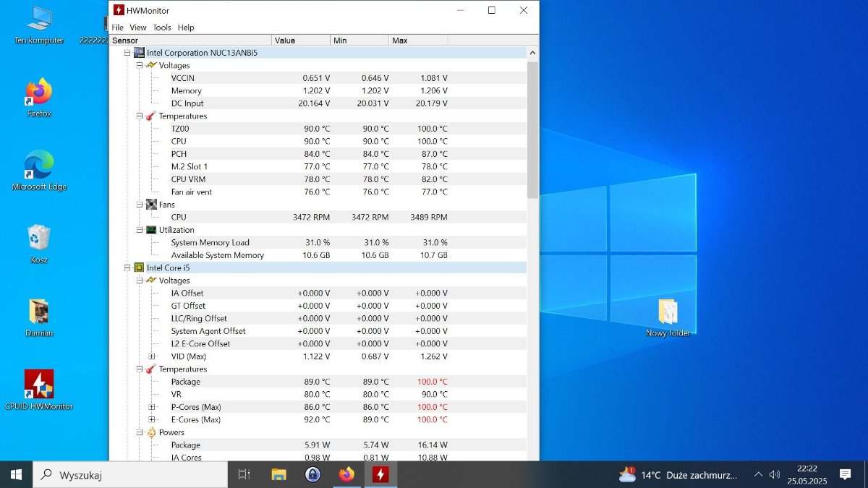The image size is (868, 488).
Task: Open the notification center icon
Action: [845, 474]
